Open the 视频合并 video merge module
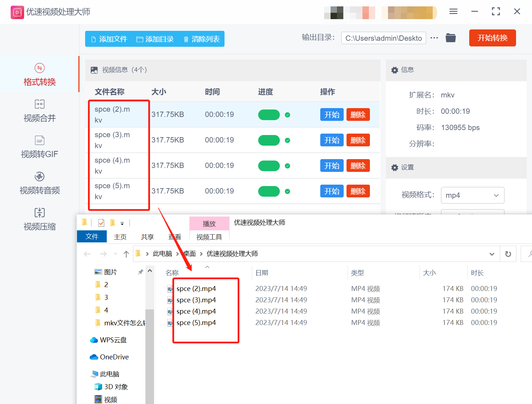This screenshot has width=532, height=404. [39, 111]
